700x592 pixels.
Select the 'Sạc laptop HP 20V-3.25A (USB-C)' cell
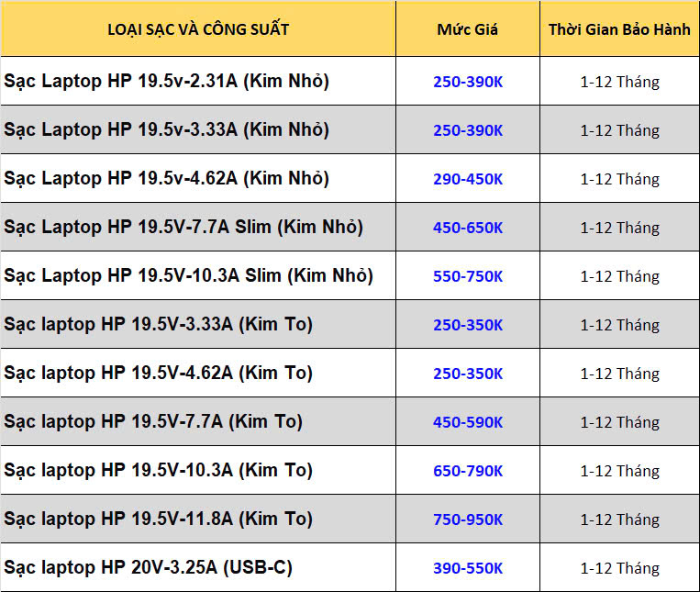point(198,568)
